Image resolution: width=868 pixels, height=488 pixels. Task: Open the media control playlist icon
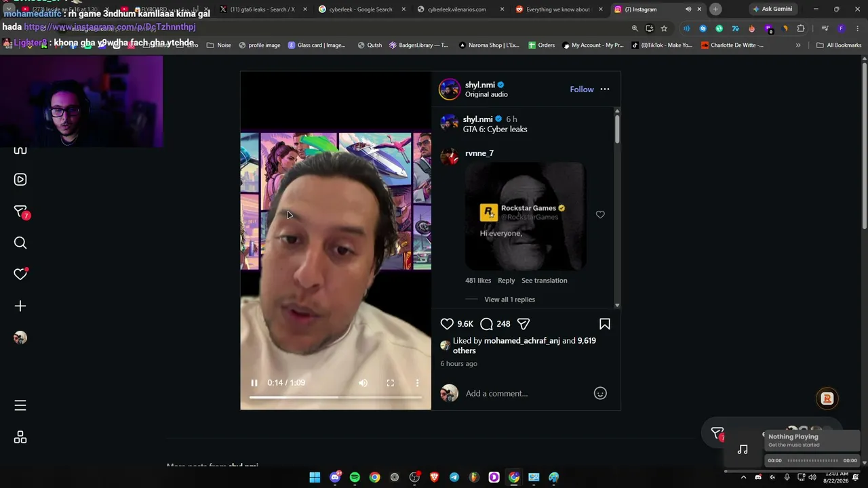[825, 28]
